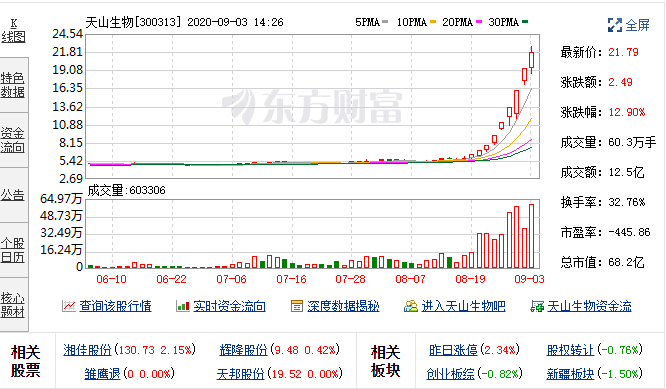
Task: Open the 特色数据 tab
Action: coord(14,85)
